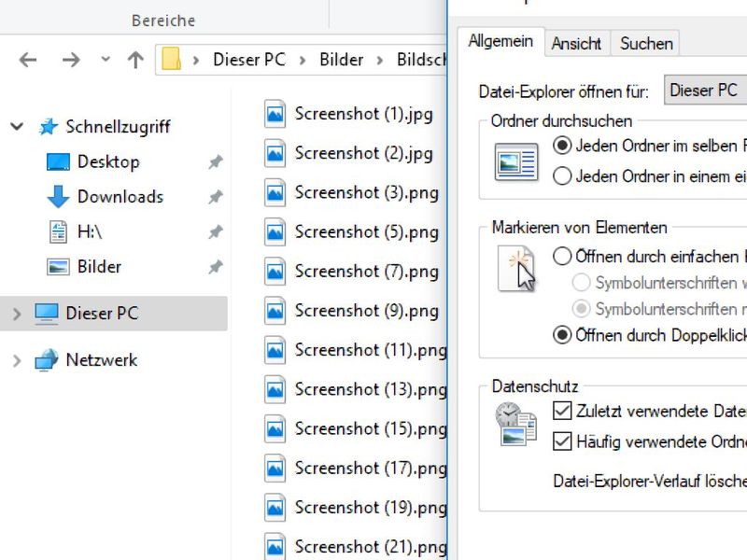Open recent locations dropdown arrow

pyautogui.click(x=106, y=60)
